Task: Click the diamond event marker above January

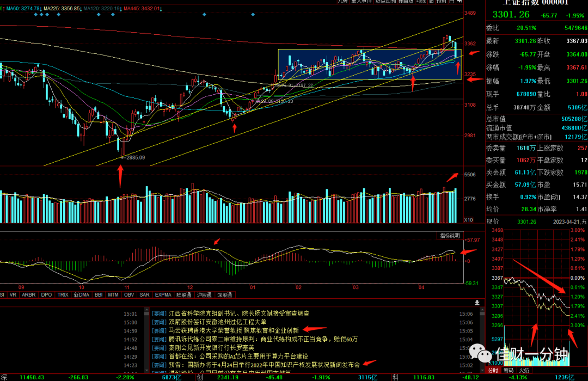Action: point(253,15)
